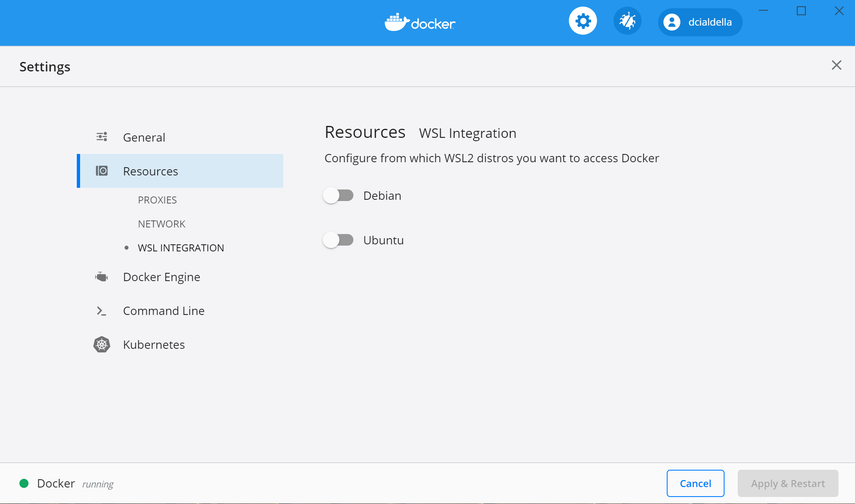Select WSL Integration sub-section

181,248
